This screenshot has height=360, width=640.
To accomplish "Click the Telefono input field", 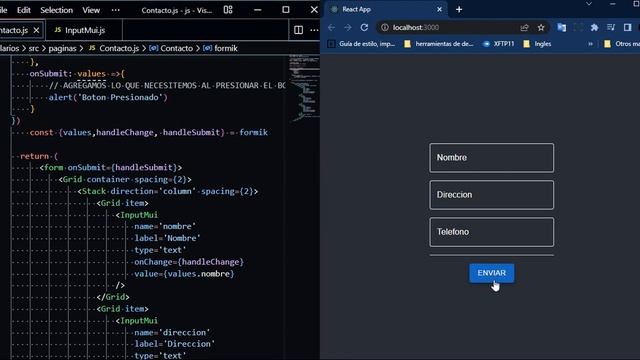I will tap(491, 232).
